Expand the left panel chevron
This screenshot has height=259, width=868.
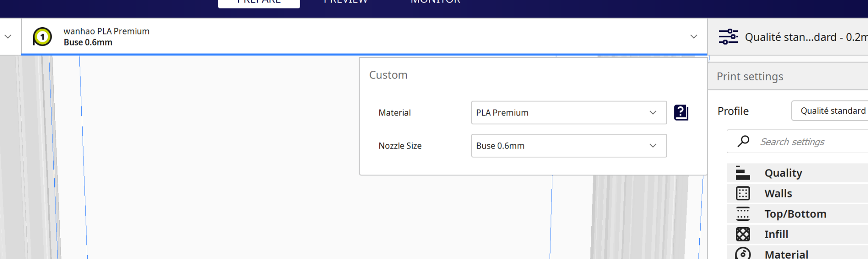[x=8, y=37]
